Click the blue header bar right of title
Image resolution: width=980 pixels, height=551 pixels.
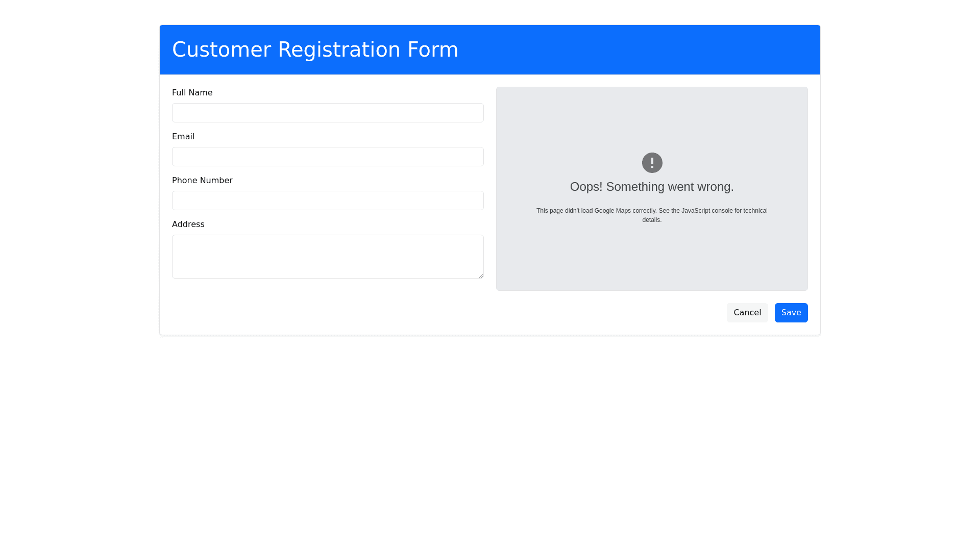[x=638, y=50]
